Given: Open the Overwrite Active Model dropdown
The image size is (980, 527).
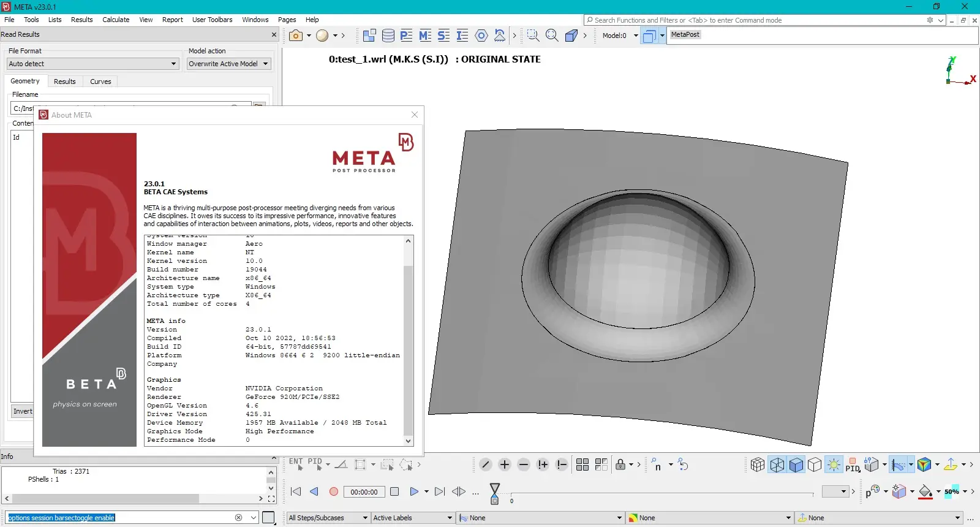Looking at the screenshot, I should (x=229, y=64).
